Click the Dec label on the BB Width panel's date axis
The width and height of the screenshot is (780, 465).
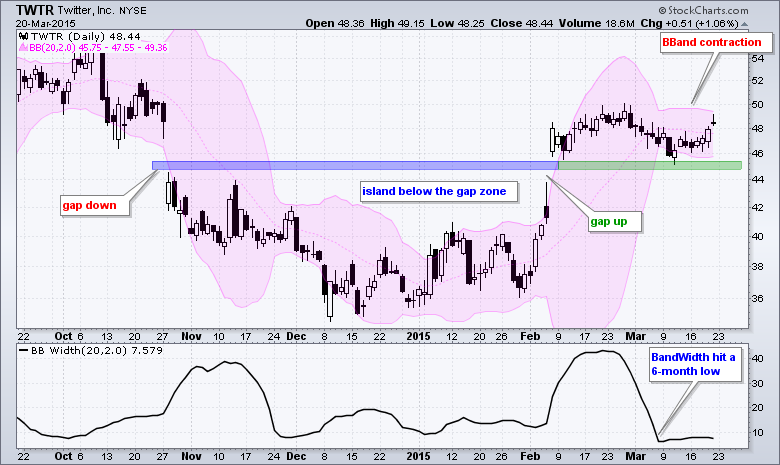coord(296,456)
